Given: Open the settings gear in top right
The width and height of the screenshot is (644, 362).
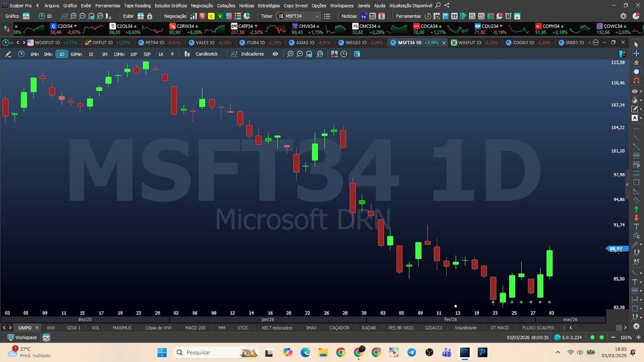Looking at the screenshot, I should click(623, 16).
